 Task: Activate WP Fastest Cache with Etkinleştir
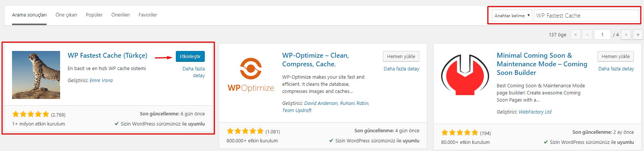click(190, 56)
